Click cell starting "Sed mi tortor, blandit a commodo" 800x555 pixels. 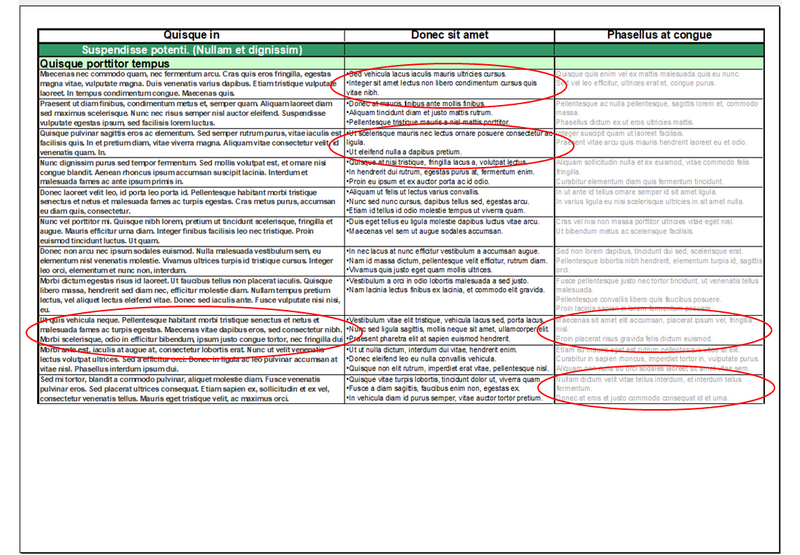pyautogui.click(x=191, y=389)
